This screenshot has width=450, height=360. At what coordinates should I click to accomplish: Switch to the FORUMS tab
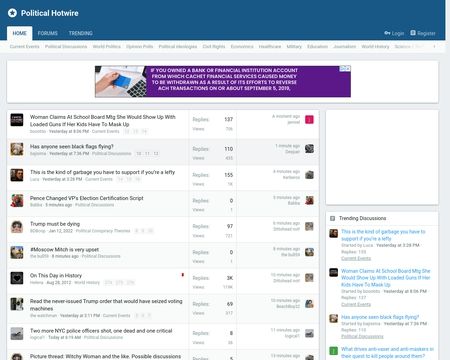coord(48,33)
